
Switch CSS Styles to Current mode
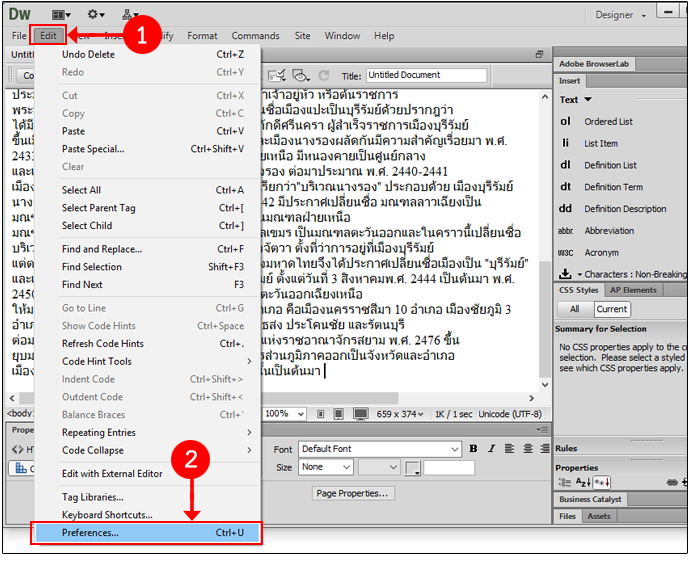(x=612, y=310)
